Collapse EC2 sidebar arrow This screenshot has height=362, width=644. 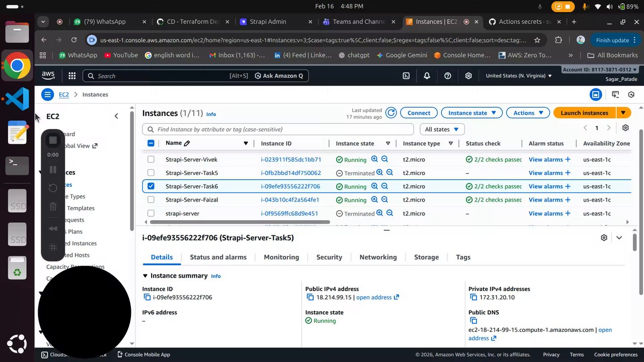tap(116, 116)
